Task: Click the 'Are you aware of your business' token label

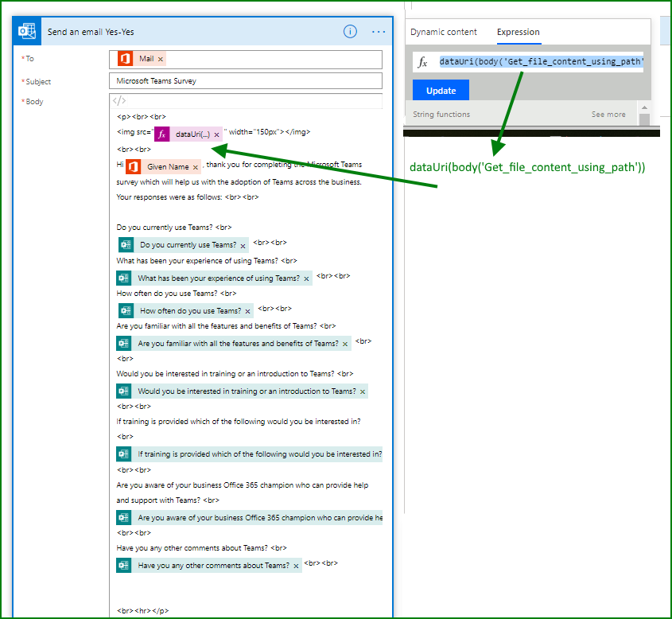Action: coord(260,518)
